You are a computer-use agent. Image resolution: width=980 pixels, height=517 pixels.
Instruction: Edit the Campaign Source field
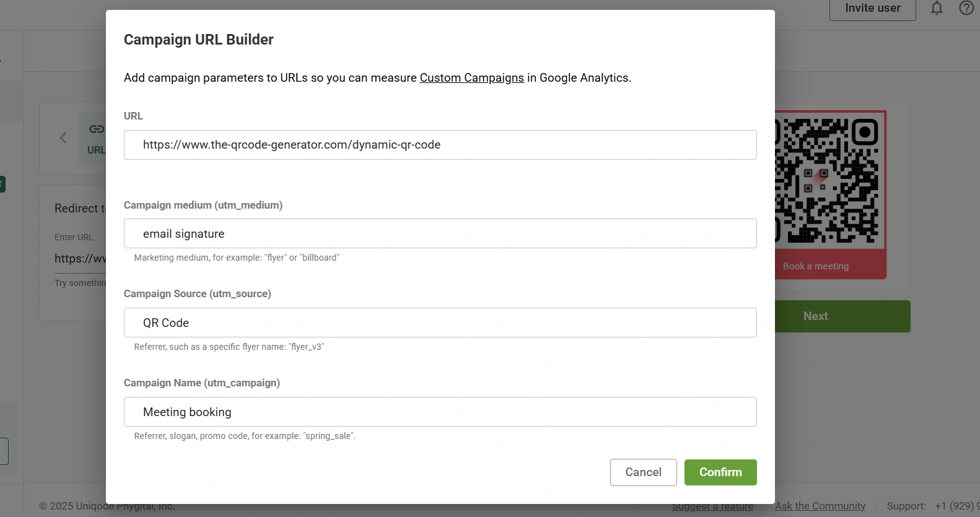[x=440, y=323]
